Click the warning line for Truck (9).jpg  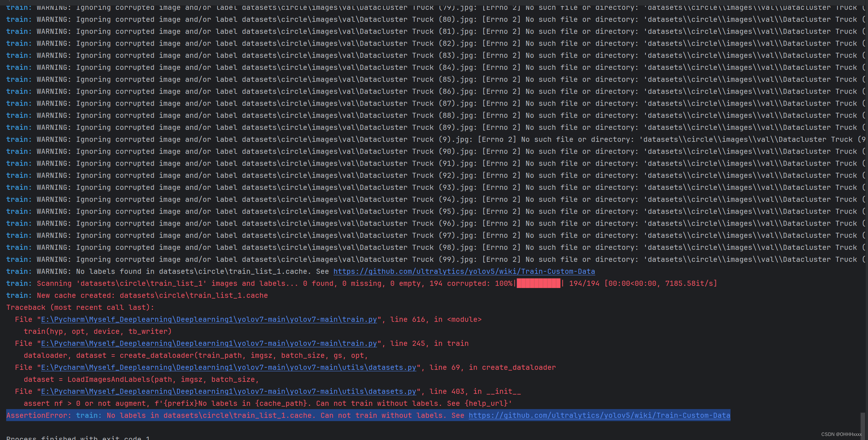255,139
